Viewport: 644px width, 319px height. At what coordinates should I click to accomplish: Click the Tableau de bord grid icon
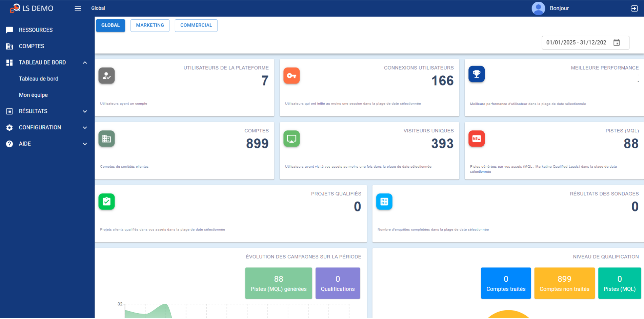tap(9, 62)
